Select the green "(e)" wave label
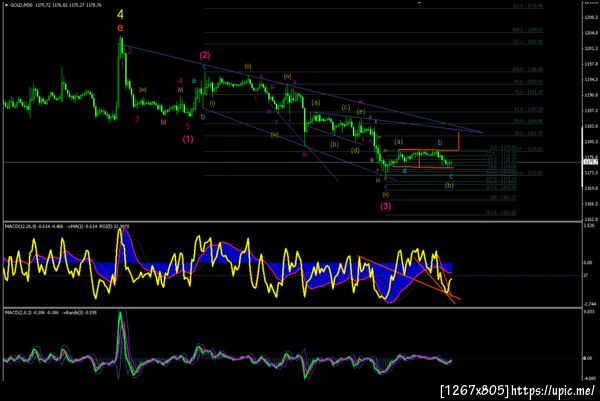600x401 pixels. point(360,112)
